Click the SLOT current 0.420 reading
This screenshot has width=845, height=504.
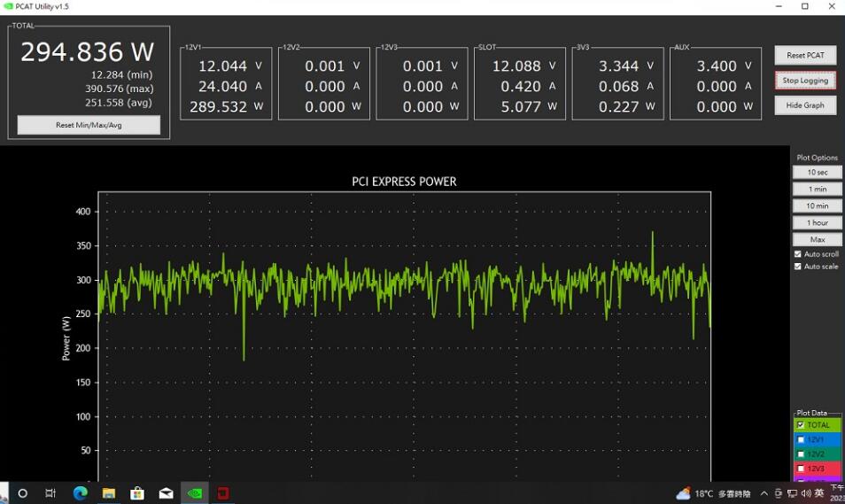tap(521, 86)
